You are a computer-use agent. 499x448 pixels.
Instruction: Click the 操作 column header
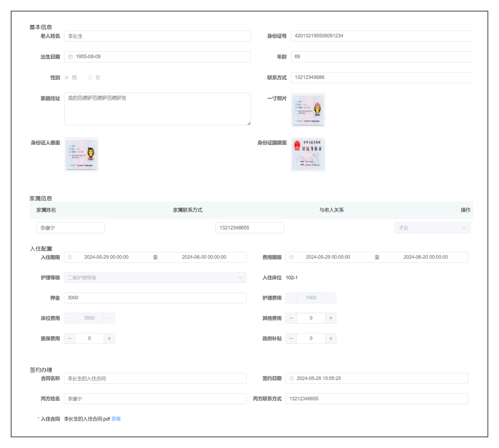(465, 210)
